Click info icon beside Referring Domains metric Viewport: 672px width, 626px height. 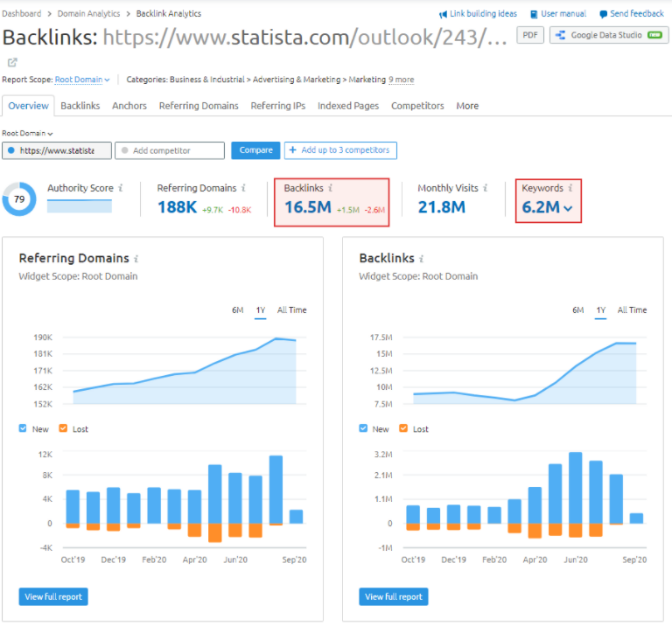click(x=243, y=188)
